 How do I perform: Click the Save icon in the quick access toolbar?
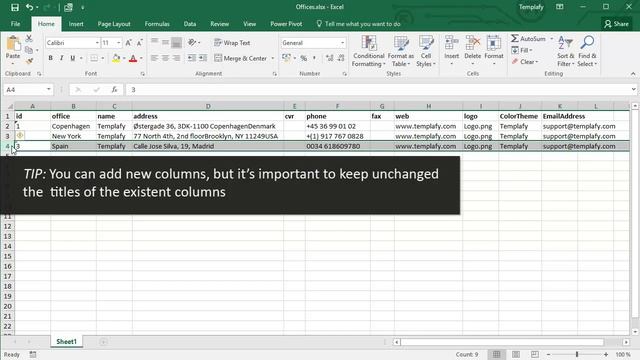[15, 7]
